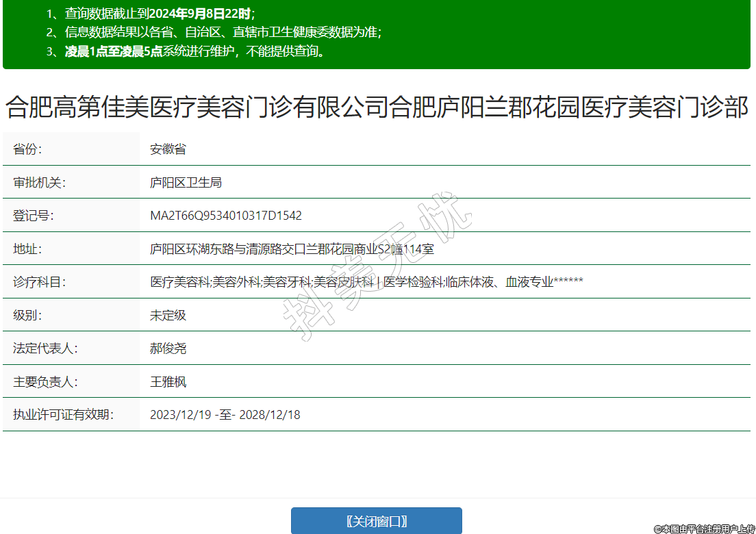
Task: Select the 未定级 level value
Action: pyautogui.click(x=168, y=316)
